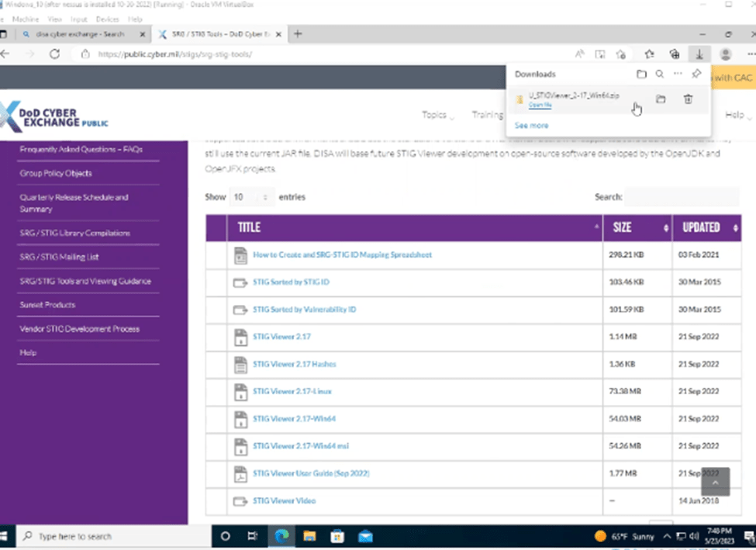Delete the U_STIGViewer zip download entry
This screenshot has height=550, width=756.
[688, 99]
